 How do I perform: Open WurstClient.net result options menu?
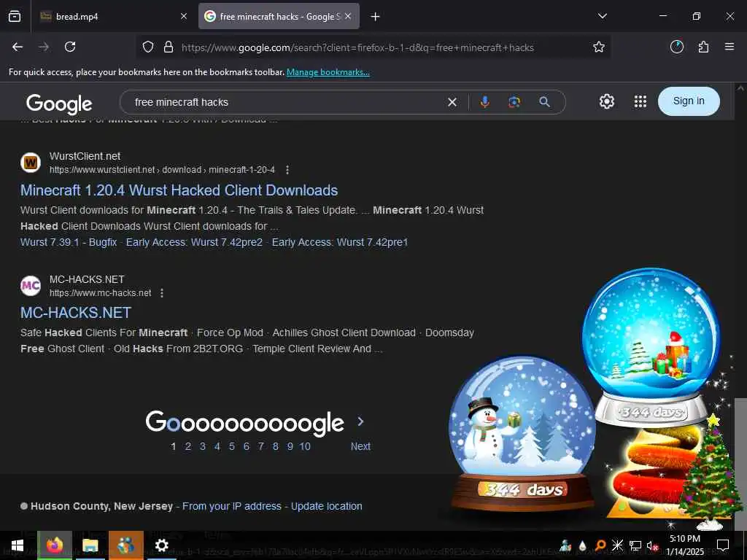tap(287, 170)
